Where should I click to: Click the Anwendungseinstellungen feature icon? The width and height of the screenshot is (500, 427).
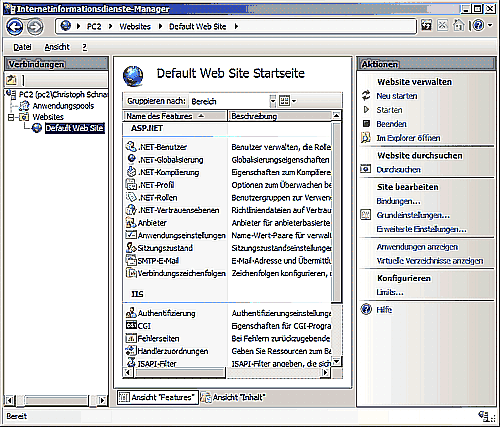click(131, 235)
